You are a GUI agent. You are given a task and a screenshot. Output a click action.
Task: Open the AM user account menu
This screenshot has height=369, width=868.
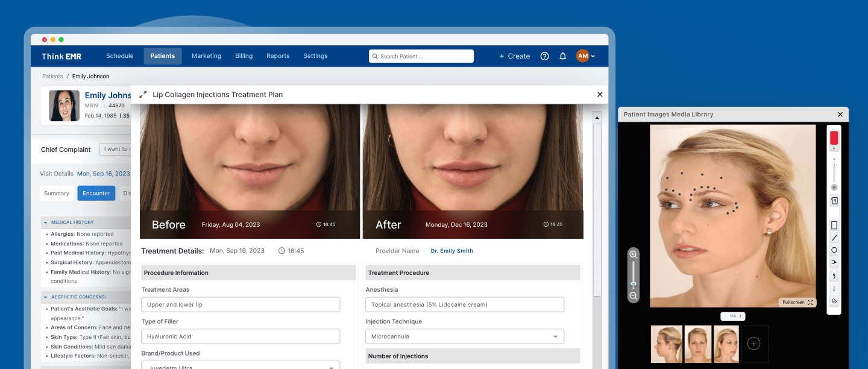pyautogui.click(x=586, y=56)
